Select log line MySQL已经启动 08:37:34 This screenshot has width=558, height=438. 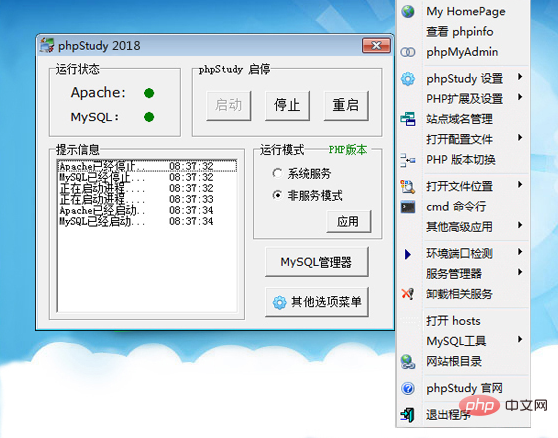point(147,221)
